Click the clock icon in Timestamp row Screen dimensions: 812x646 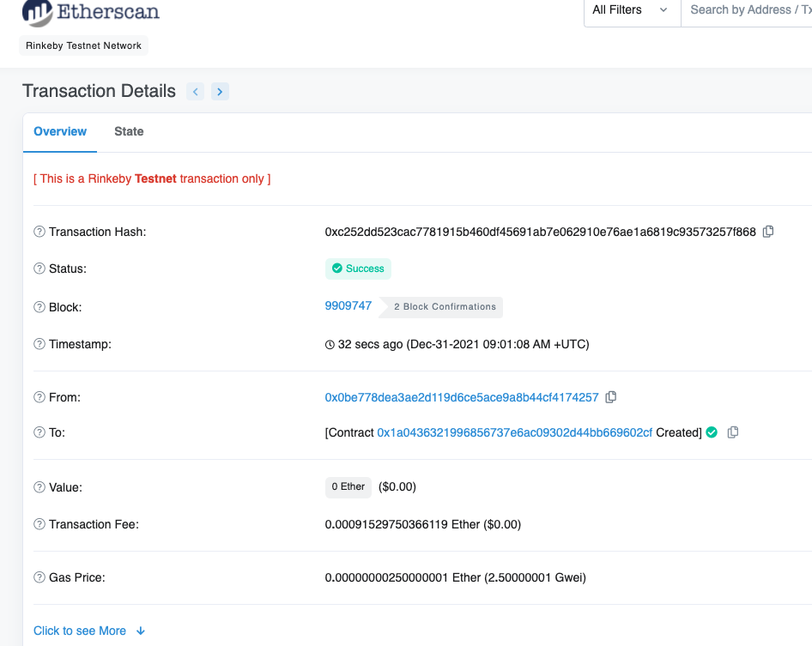[x=330, y=345]
